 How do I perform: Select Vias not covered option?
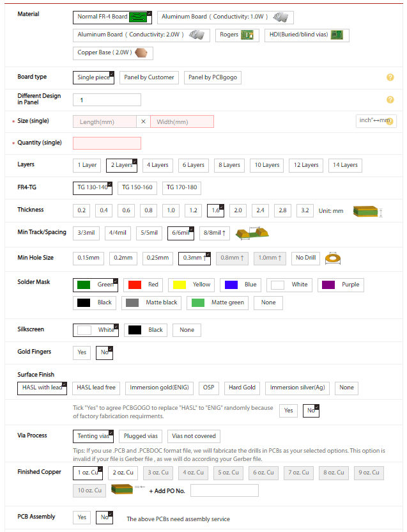point(194,437)
